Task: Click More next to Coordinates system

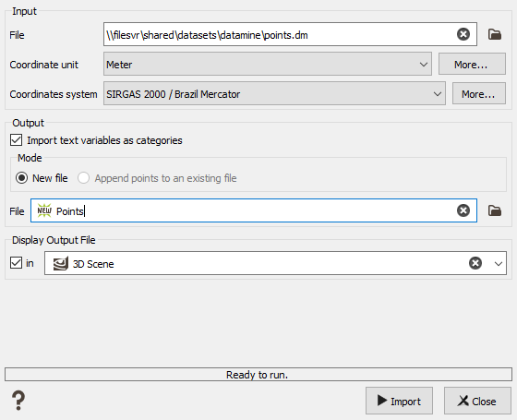Action: coord(479,93)
